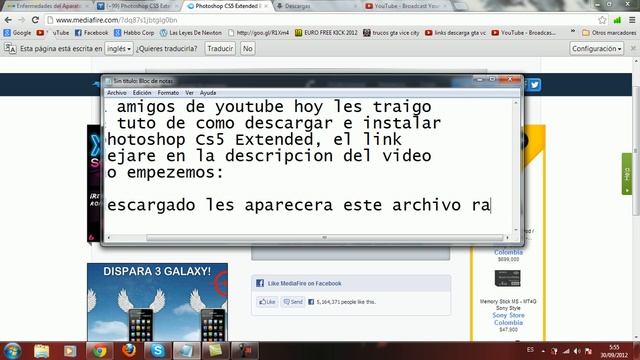Click the Notepad taskbar icon
The width and height of the screenshot is (640, 360).
tap(187, 351)
